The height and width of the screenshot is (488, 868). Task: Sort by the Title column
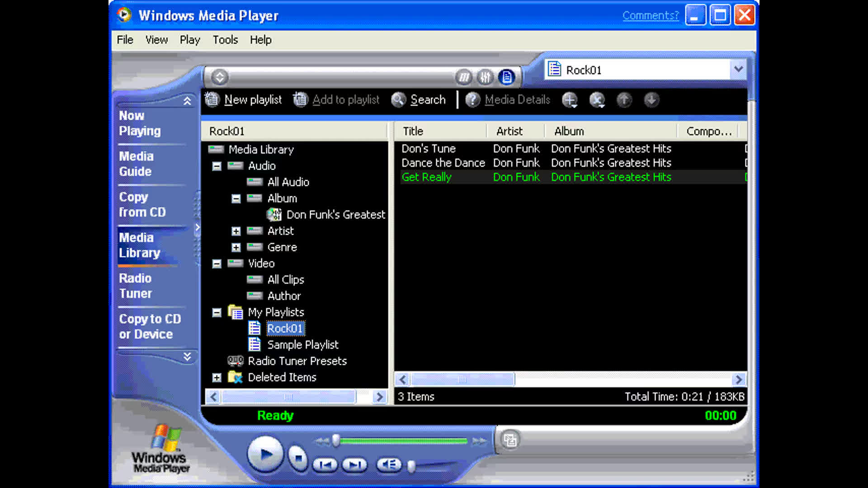pos(441,131)
